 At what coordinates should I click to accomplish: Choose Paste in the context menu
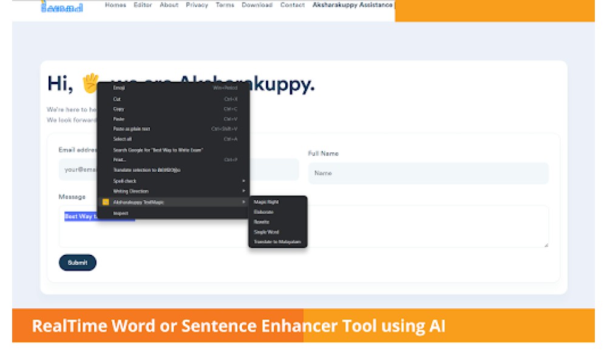click(x=173, y=119)
